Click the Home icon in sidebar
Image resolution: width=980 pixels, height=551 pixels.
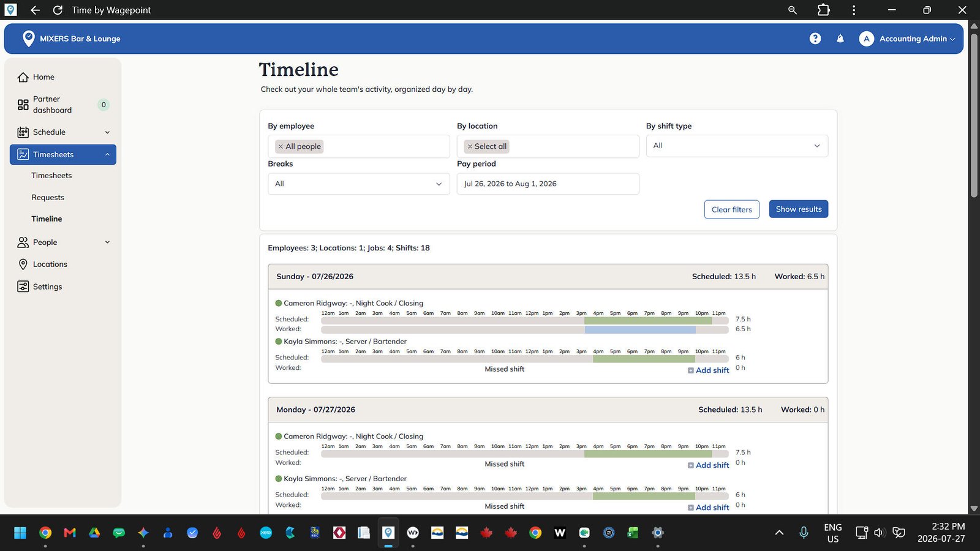click(x=23, y=77)
